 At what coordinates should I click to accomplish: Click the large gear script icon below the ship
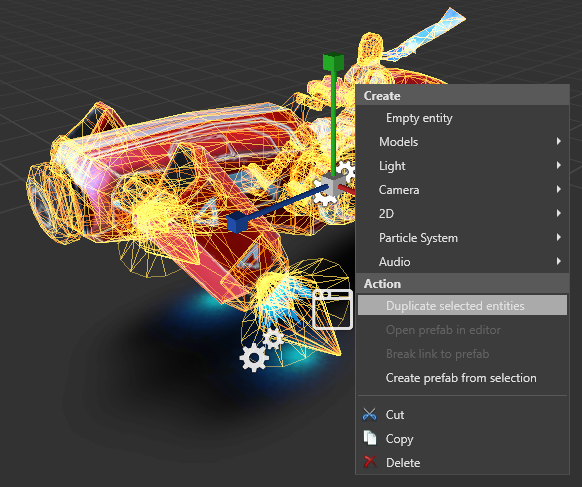tap(254, 357)
